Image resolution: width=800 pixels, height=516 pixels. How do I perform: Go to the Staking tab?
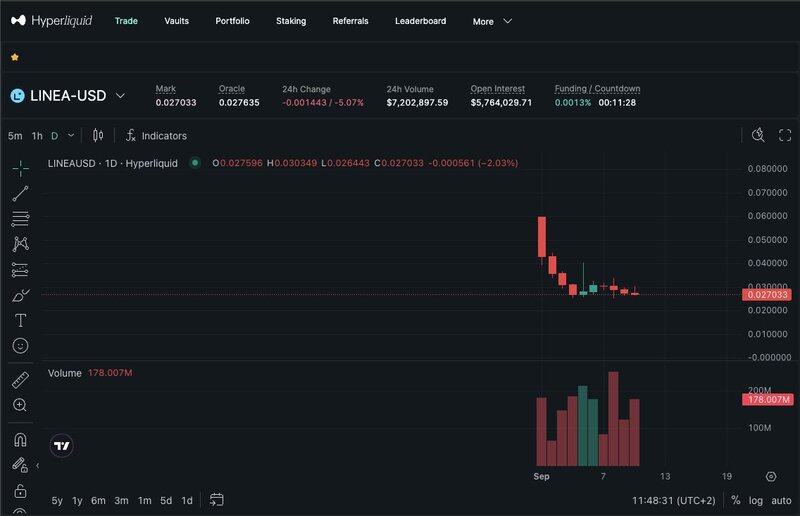pyautogui.click(x=291, y=21)
